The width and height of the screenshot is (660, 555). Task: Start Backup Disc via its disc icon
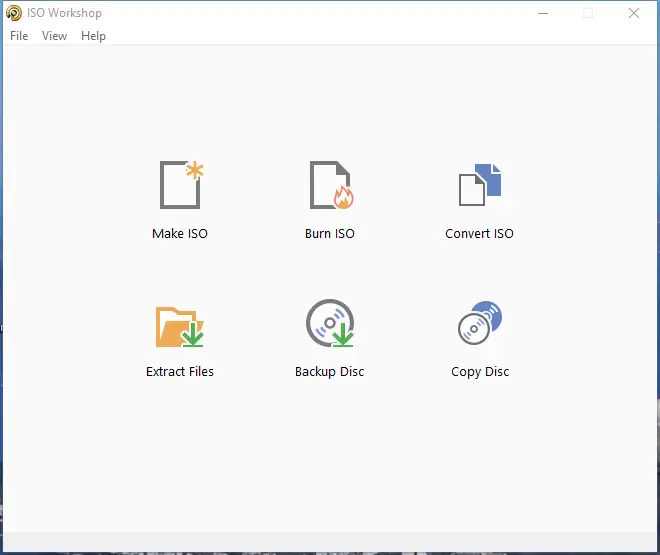point(330,323)
